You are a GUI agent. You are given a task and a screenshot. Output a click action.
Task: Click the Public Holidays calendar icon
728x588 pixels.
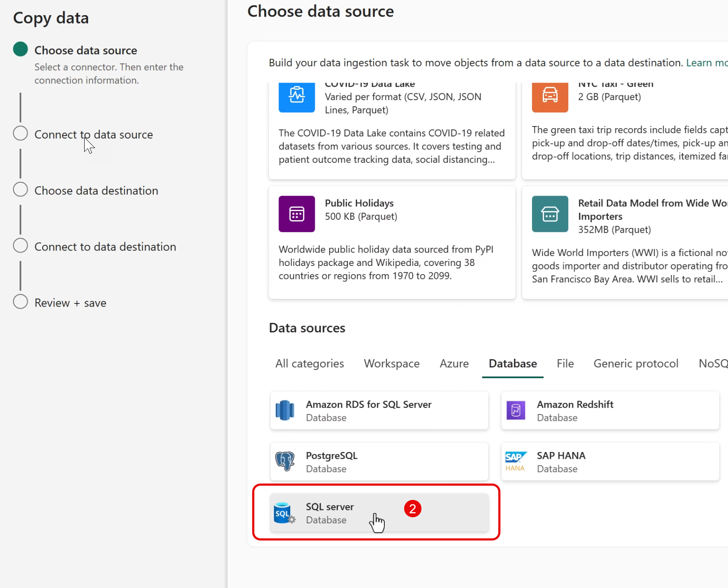pos(297,214)
